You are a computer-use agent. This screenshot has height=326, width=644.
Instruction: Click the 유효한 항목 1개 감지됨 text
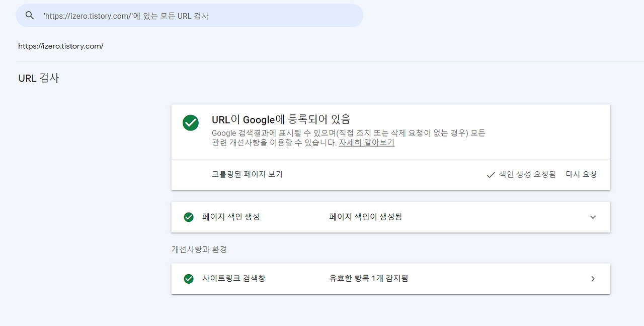point(369,279)
